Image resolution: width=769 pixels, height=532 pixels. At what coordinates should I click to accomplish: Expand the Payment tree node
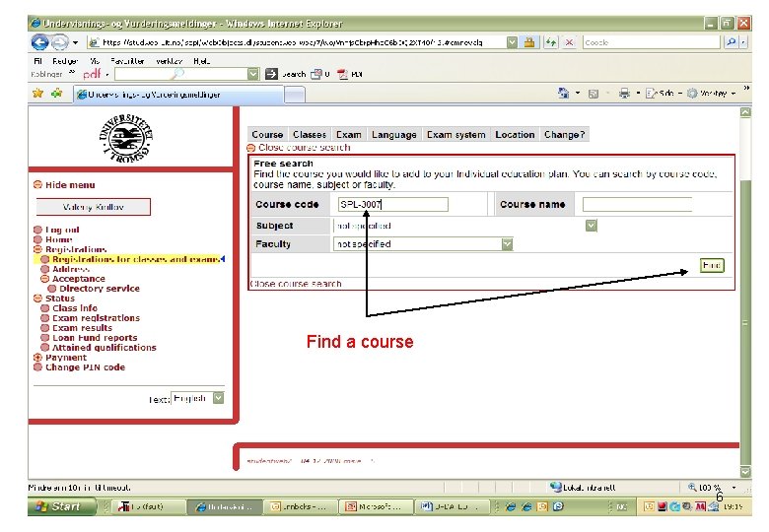pyautogui.click(x=37, y=357)
